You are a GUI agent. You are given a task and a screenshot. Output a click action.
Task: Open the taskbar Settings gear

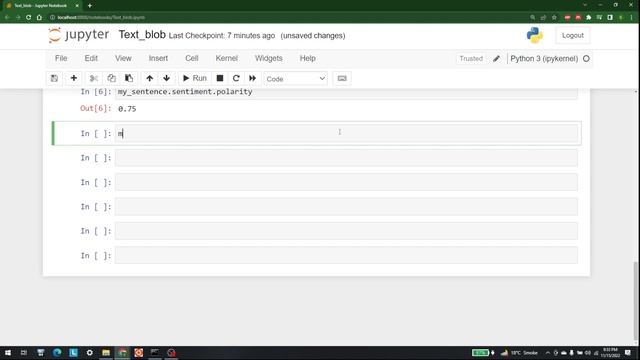coord(89,353)
